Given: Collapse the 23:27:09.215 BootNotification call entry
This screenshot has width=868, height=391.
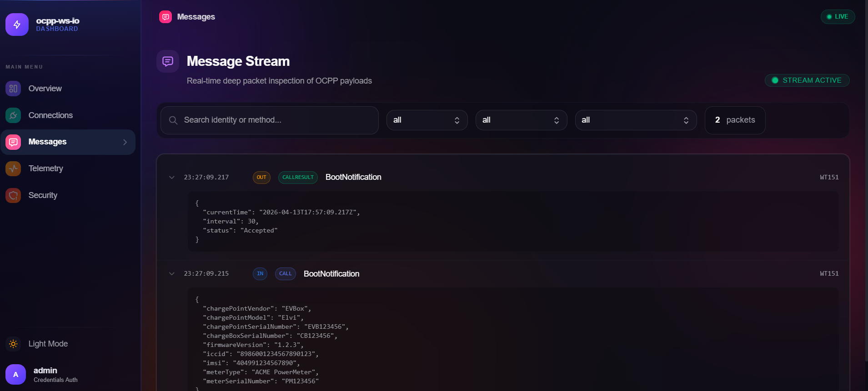Looking at the screenshot, I should pos(172,274).
